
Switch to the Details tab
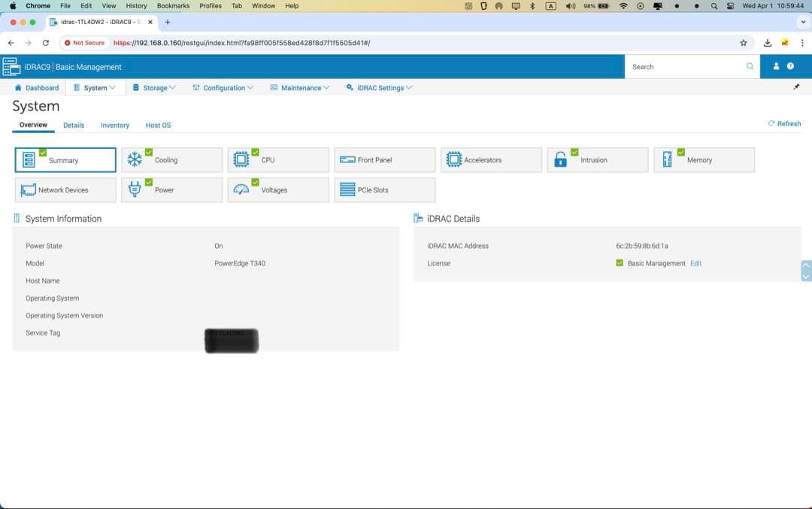coord(74,126)
